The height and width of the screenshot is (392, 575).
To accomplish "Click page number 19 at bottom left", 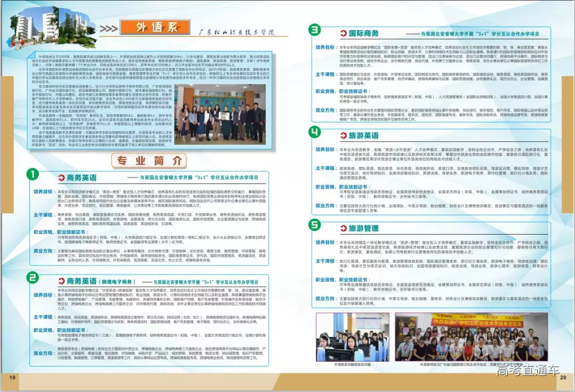I will pyautogui.click(x=12, y=378).
